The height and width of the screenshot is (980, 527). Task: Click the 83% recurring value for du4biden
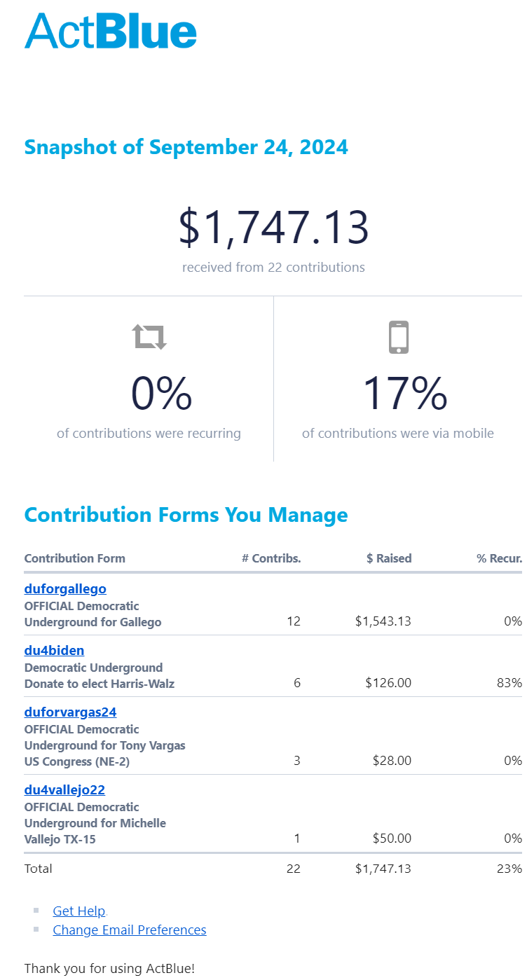(509, 683)
